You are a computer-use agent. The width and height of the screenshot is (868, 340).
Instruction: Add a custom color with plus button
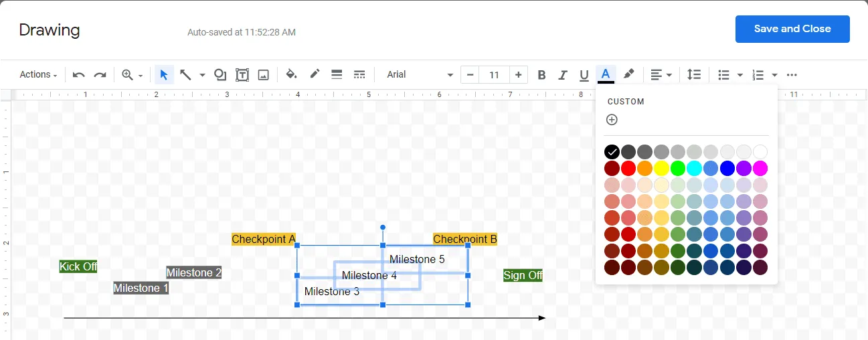coord(612,120)
